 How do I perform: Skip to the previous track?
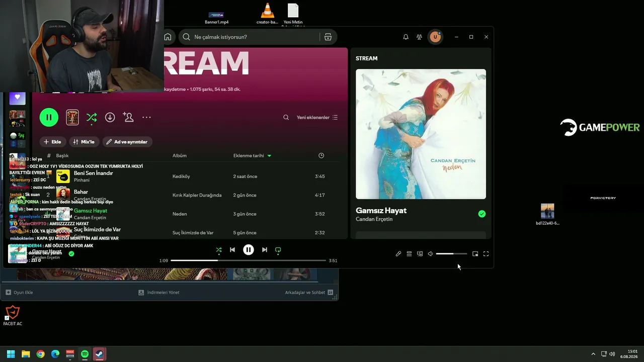click(x=232, y=250)
